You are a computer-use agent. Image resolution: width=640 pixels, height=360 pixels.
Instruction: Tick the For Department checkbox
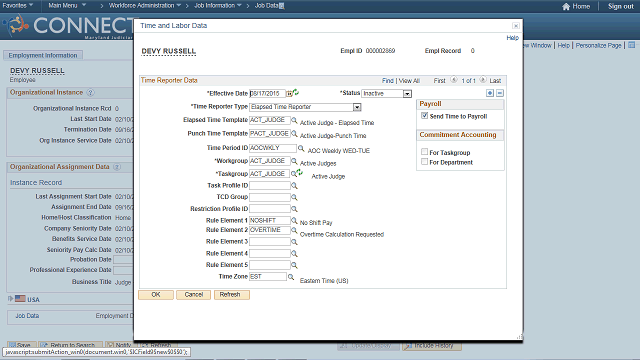click(x=424, y=162)
